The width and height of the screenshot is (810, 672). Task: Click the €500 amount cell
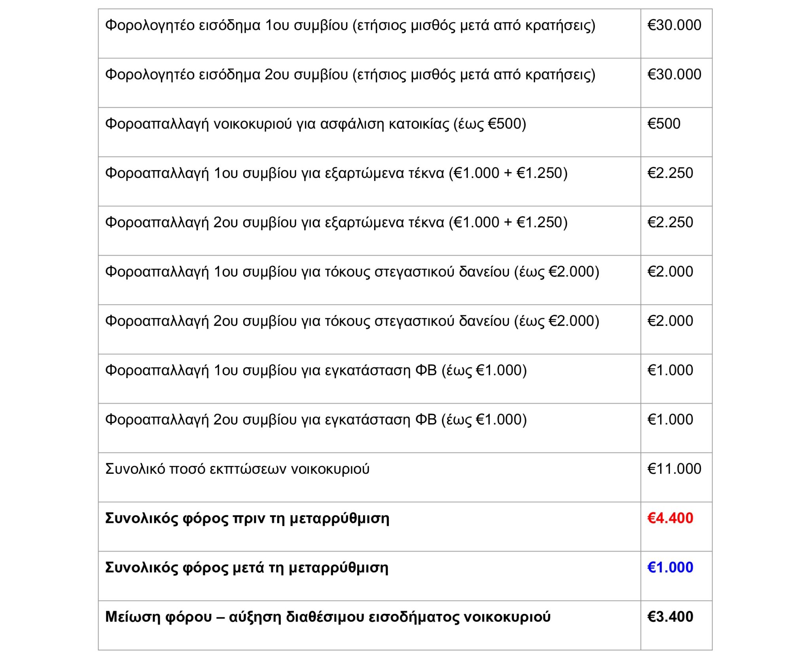pyautogui.click(x=664, y=124)
